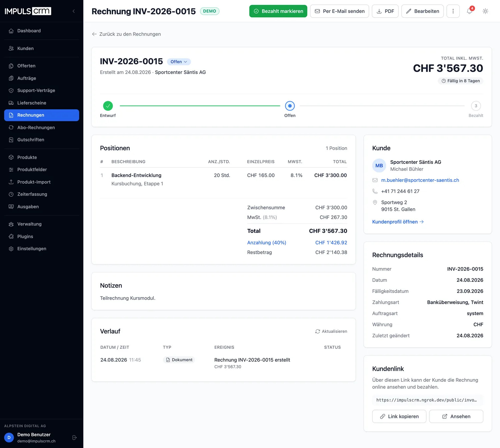Open Offerten section
This screenshot has width=500, height=448.
(42, 66)
